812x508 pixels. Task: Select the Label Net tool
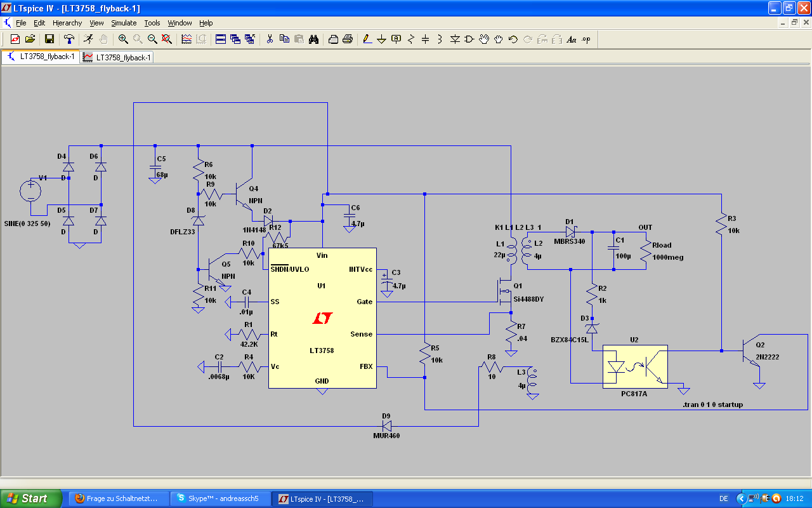coord(396,39)
